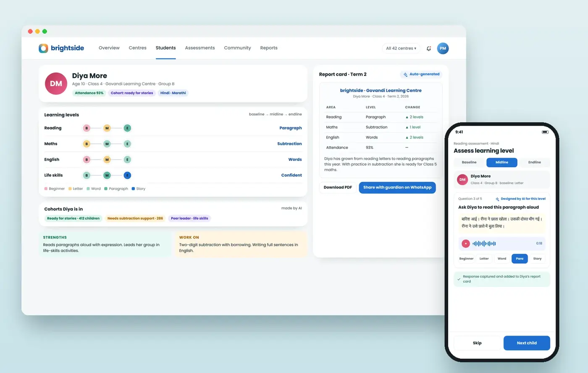This screenshot has height=373, width=588.
Task: Click Hindi · Marathi language tag
Action: [173, 93]
